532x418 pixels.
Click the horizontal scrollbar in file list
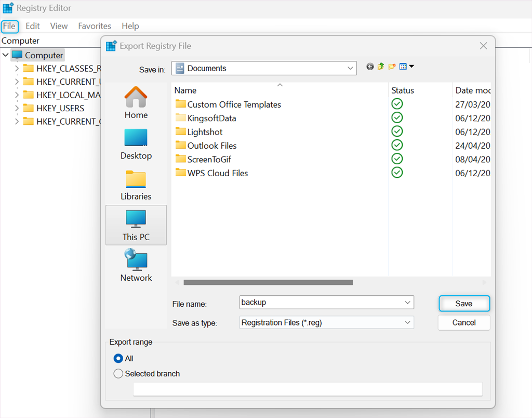tap(268, 282)
